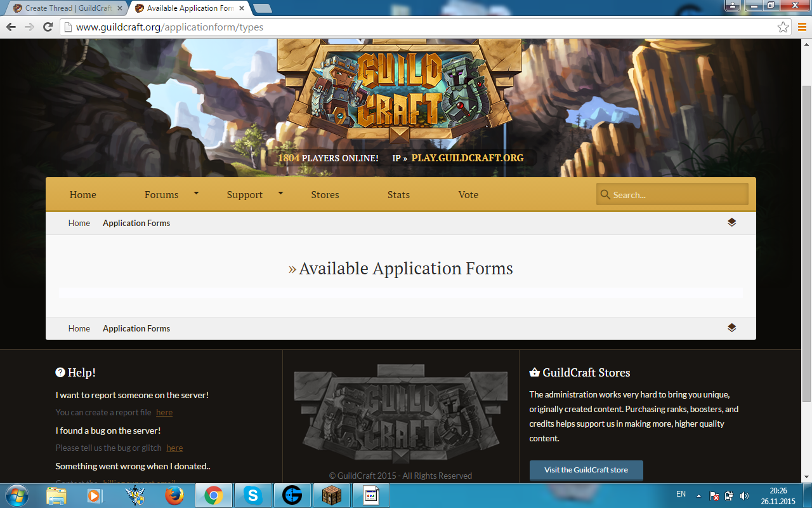Close the Create Thread tab
Viewport: 812px width, 508px height.
(119, 8)
